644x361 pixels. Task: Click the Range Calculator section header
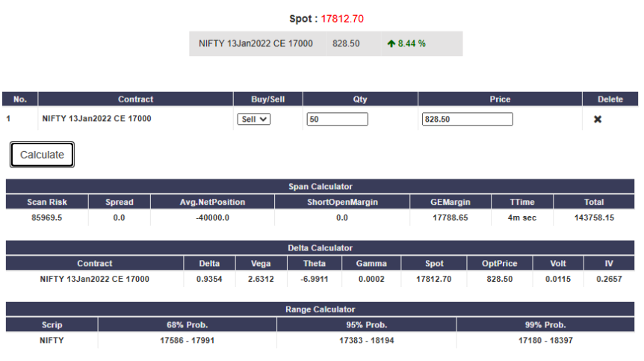coord(321,309)
